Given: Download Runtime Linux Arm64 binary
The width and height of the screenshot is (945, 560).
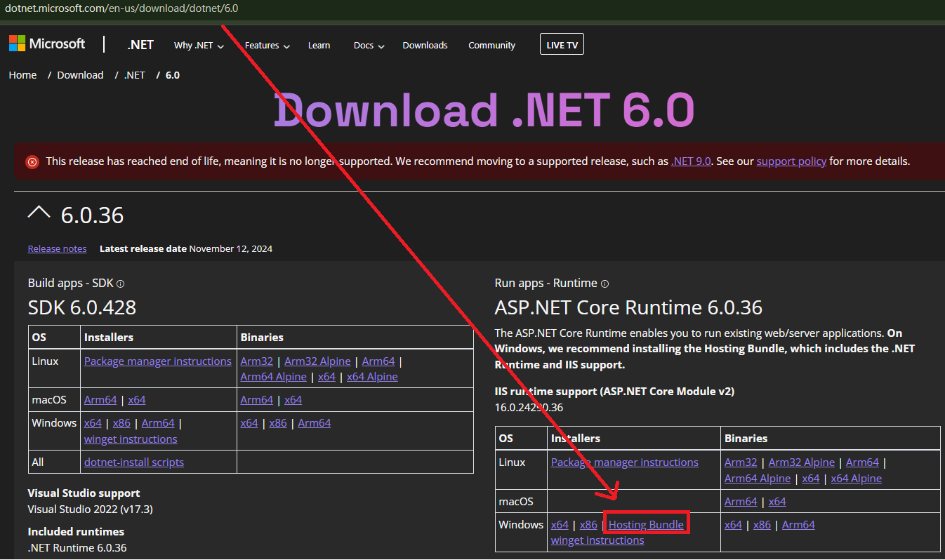Looking at the screenshot, I should tap(863, 462).
